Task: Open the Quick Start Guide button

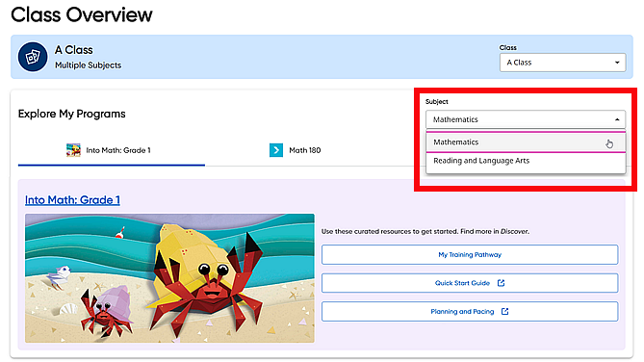Action: click(470, 283)
